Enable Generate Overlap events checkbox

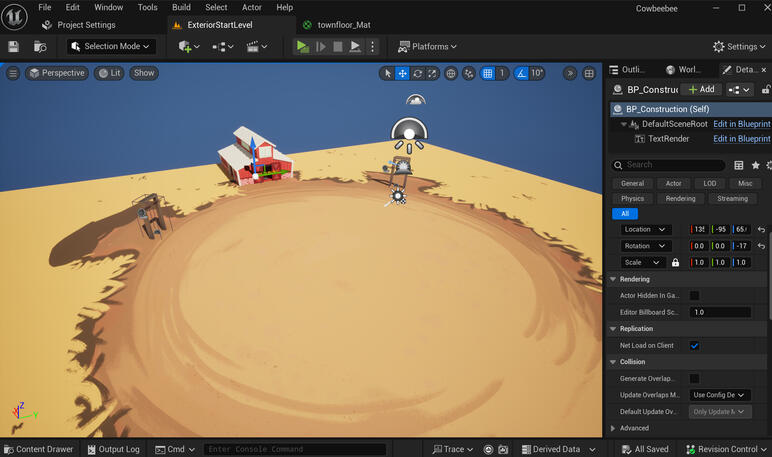694,378
